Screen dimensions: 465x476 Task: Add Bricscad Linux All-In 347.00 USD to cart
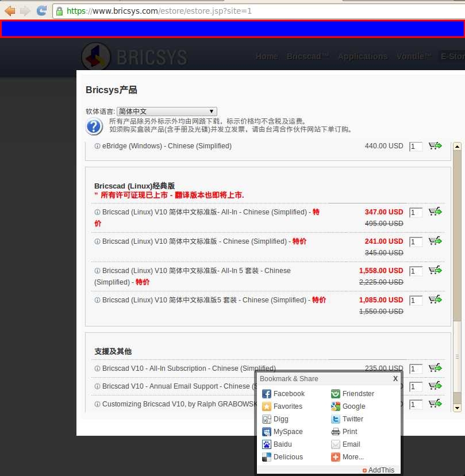point(435,212)
